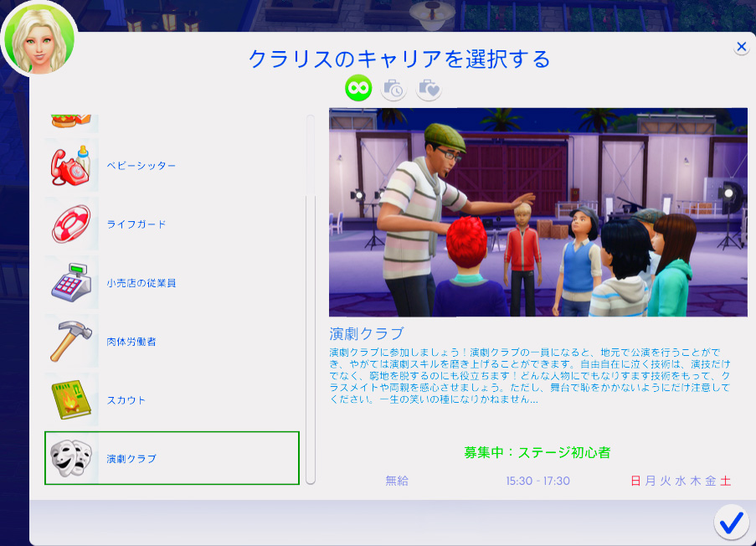The width and height of the screenshot is (756, 546).
Task: Select the 肉体労働者 career entry
Action: pyautogui.click(x=131, y=342)
